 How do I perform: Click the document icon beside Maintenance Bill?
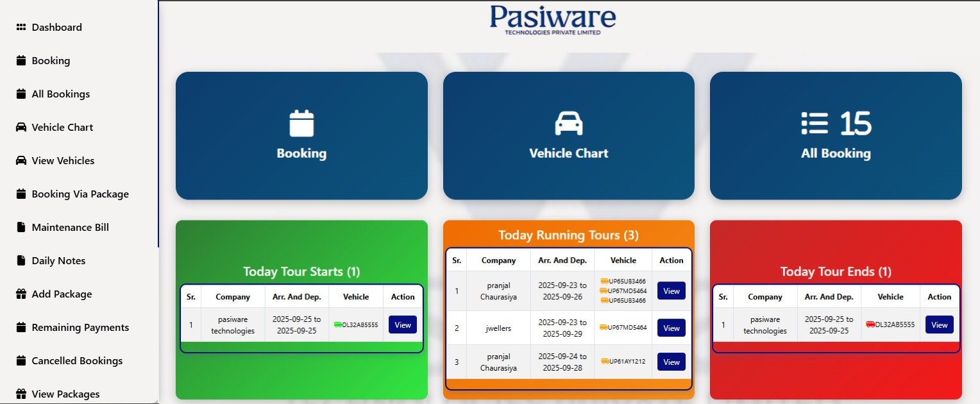tap(19, 227)
